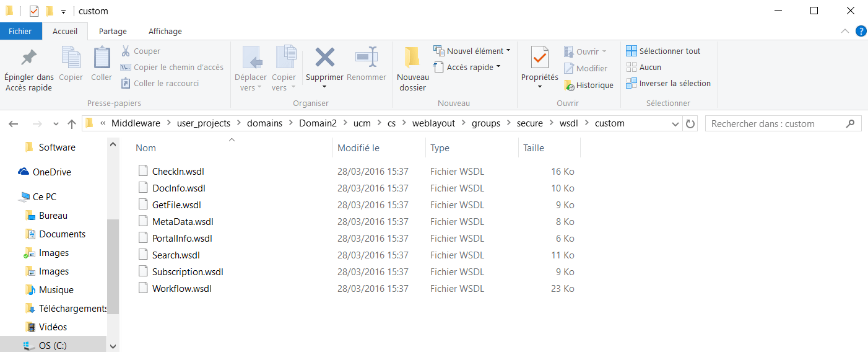Open the Fichier menu
This screenshot has width=868, height=352.
click(x=20, y=31)
